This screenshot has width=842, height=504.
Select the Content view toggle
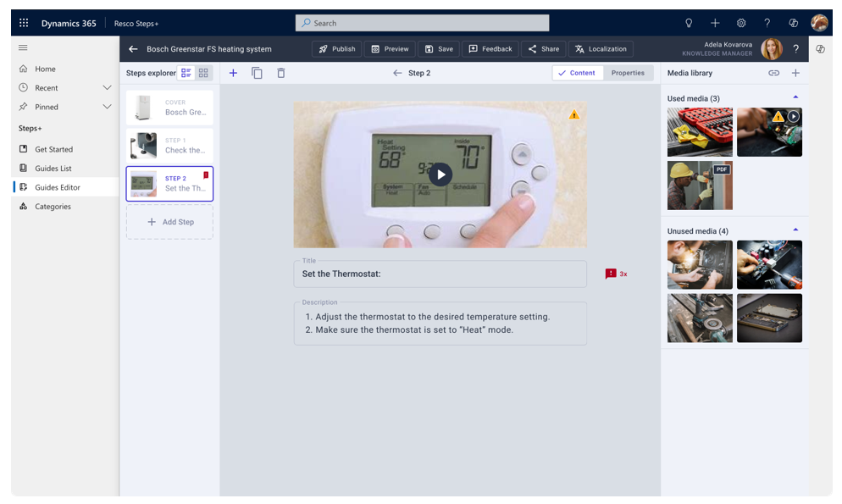click(577, 73)
